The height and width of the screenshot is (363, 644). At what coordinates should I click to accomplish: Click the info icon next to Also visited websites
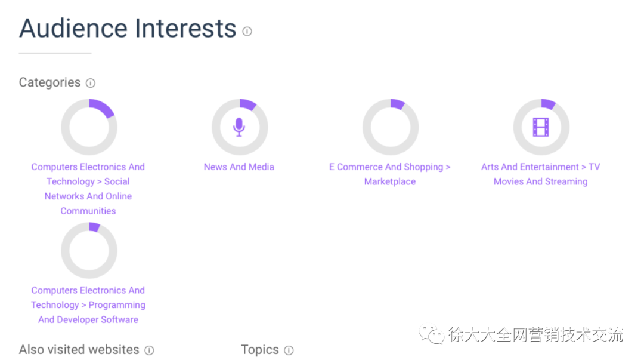(149, 350)
